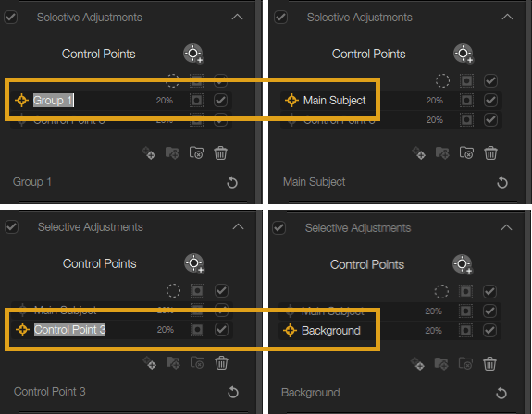Collapse top-left Selective Adjustments section
532x414 pixels.
(237, 17)
